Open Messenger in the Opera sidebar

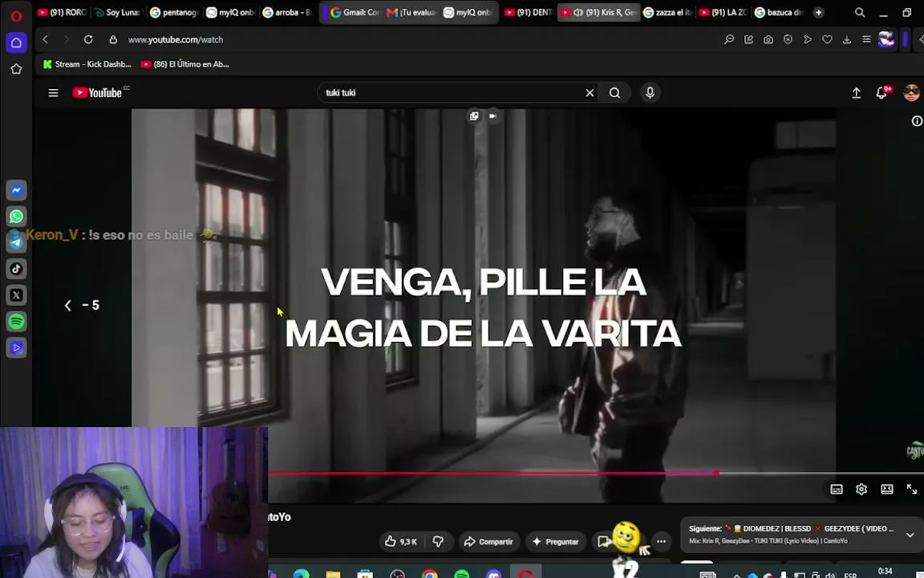[x=16, y=190]
